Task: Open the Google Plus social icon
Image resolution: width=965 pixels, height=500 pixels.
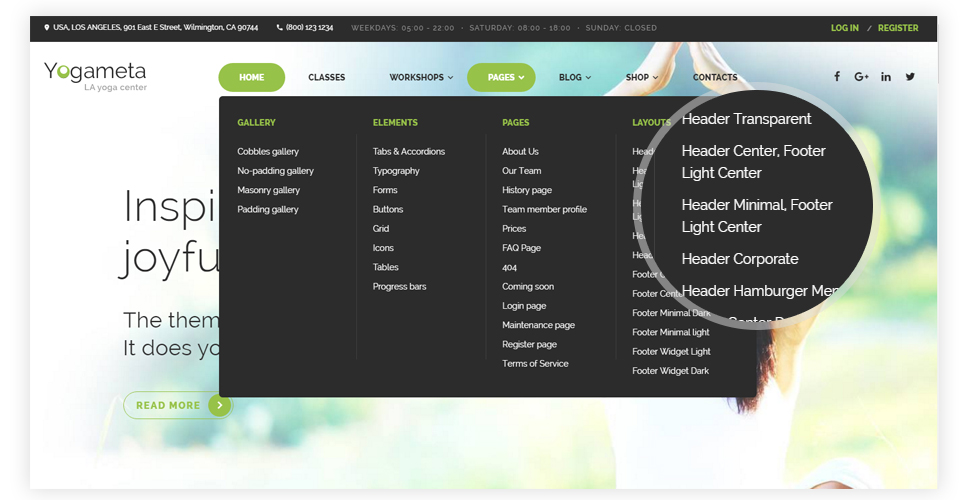Action: (861, 77)
